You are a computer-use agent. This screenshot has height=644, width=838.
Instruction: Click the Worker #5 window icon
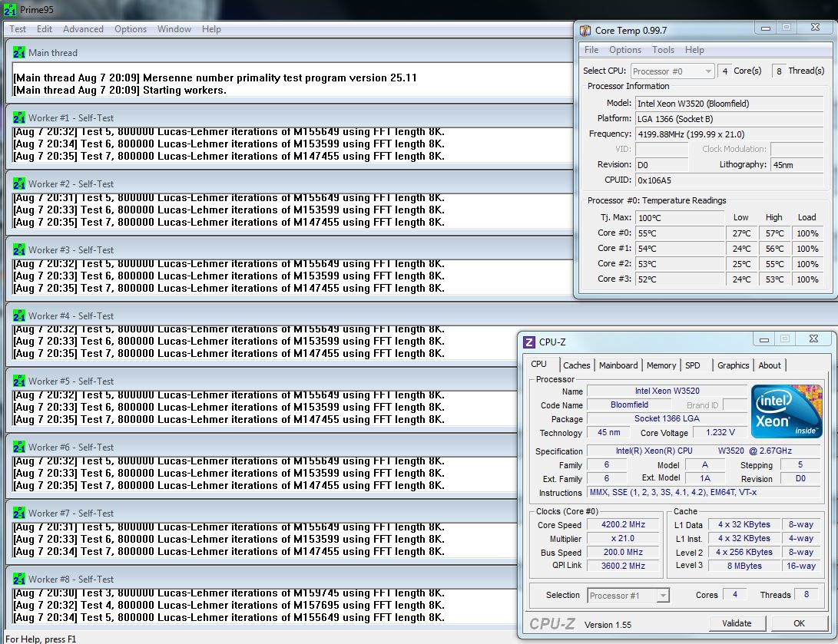19,381
